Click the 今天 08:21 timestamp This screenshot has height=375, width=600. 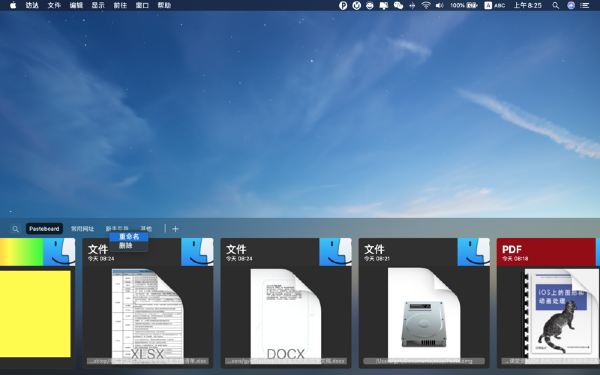click(377, 259)
